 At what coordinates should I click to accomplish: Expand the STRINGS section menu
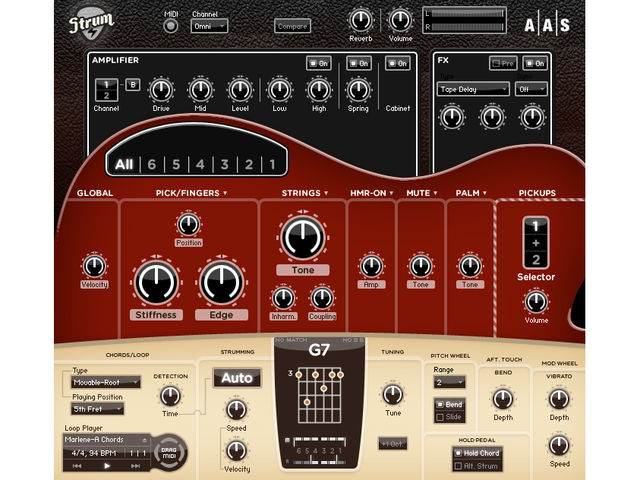[x=326, y=193]
